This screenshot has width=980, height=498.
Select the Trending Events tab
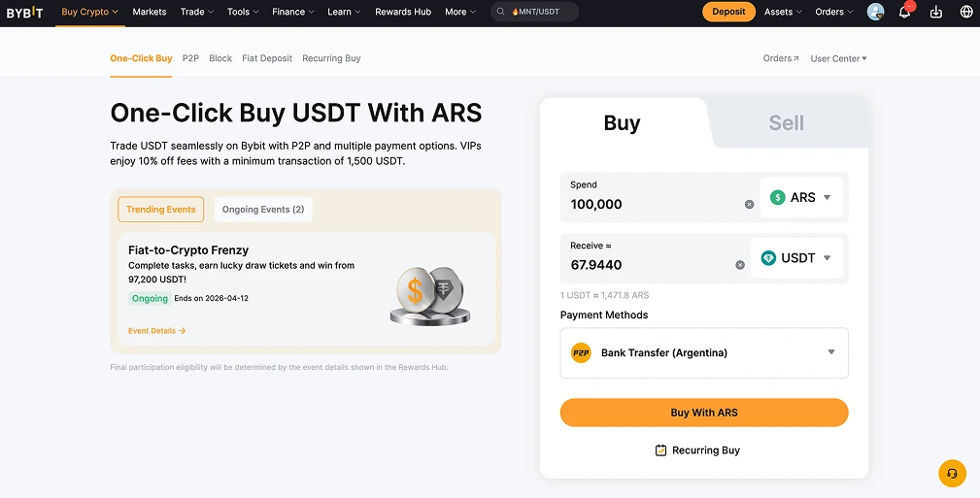coord(161,210)
